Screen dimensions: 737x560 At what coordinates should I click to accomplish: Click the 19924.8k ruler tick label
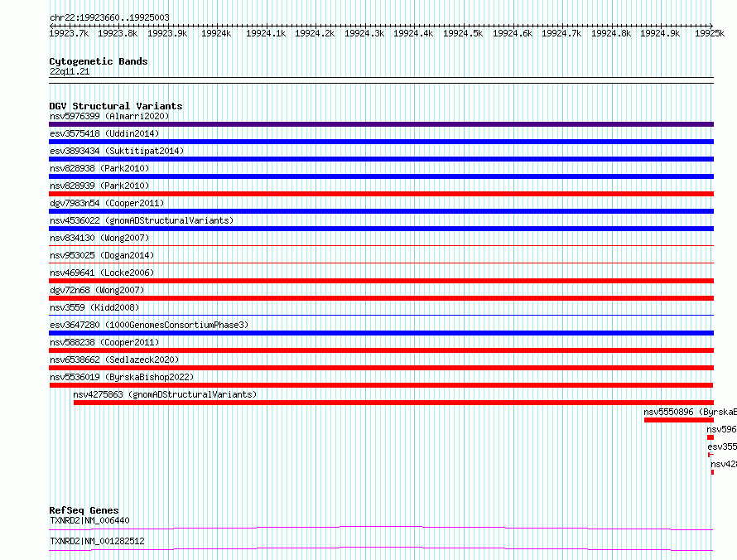tap(611, 33)
